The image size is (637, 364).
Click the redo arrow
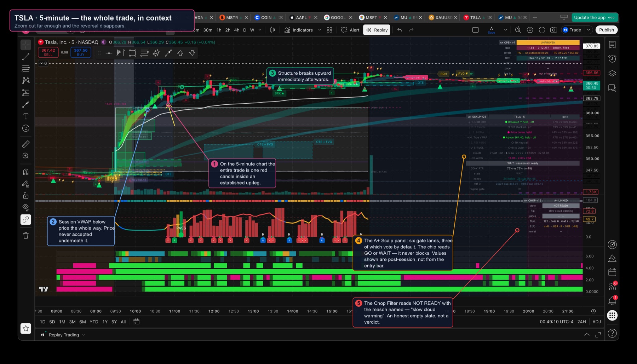(x=411, y=30)
